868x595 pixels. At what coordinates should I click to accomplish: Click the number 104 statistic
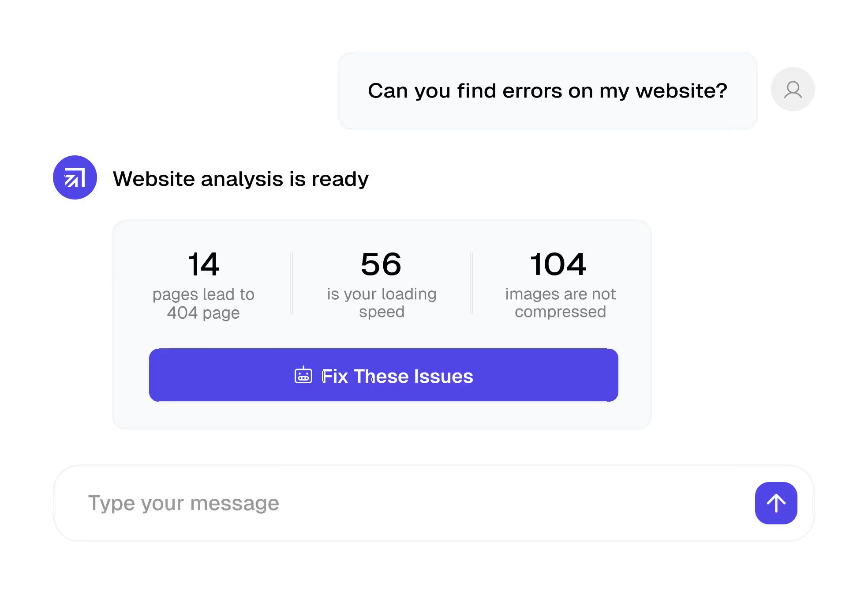(x=558, y=264)
